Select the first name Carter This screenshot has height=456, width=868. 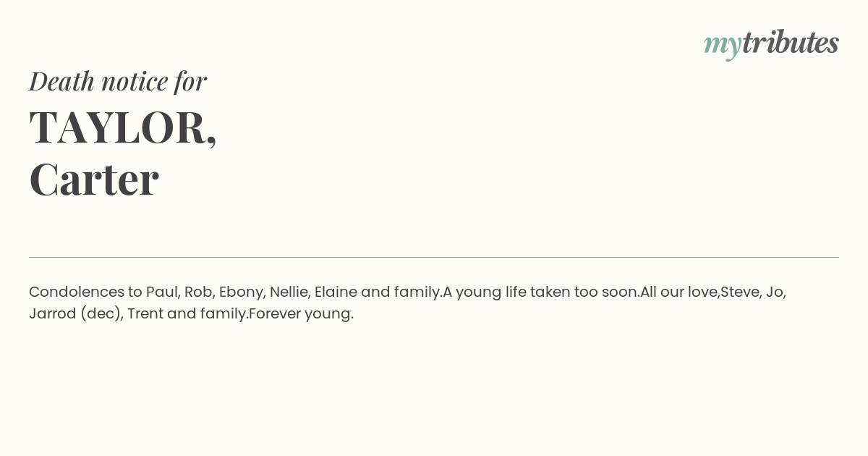pyautogui.click(x=94, y=179)
